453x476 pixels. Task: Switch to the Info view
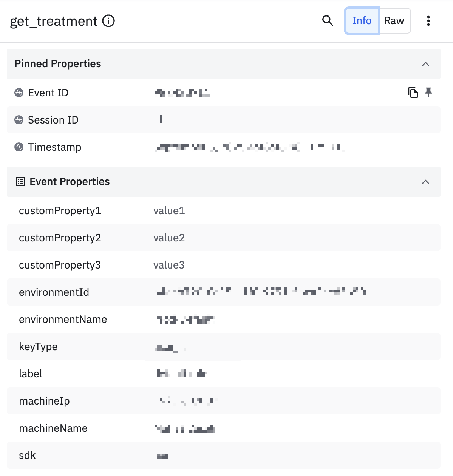(362, 21)
